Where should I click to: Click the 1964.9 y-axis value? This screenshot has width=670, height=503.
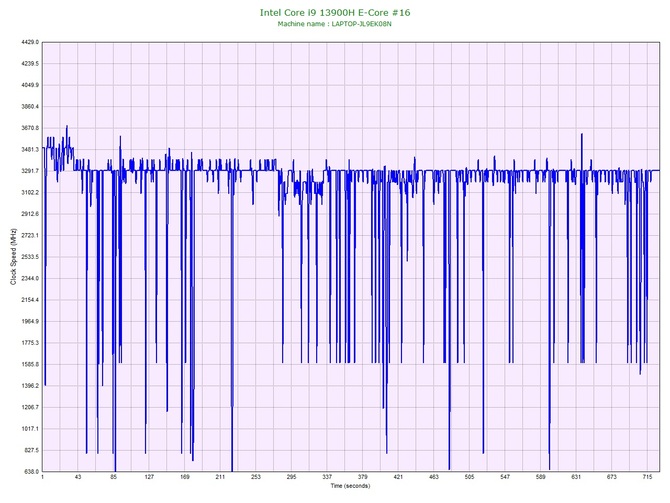(x=30, y=321)
